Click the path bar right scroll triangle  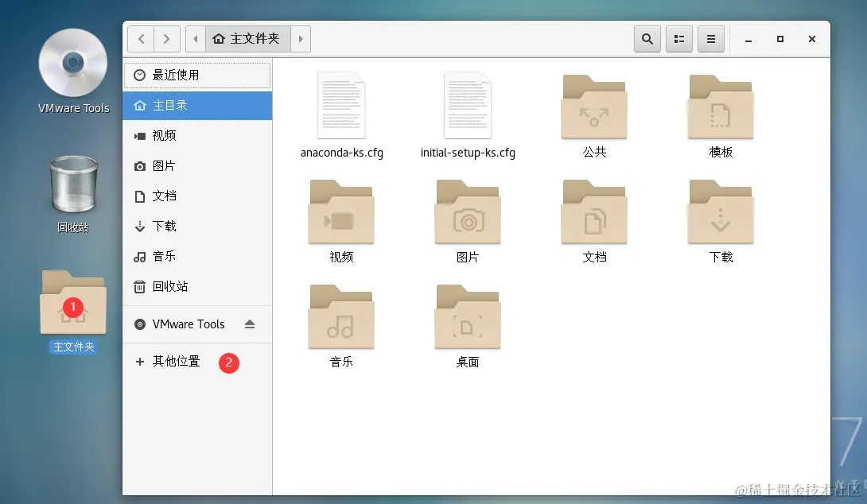coord(301,39)
